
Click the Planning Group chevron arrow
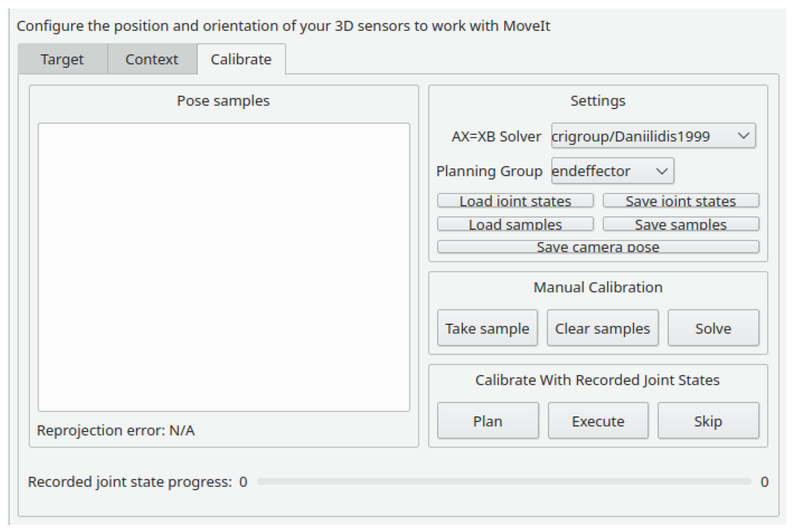pyautogui.click(x=661, y=171)
